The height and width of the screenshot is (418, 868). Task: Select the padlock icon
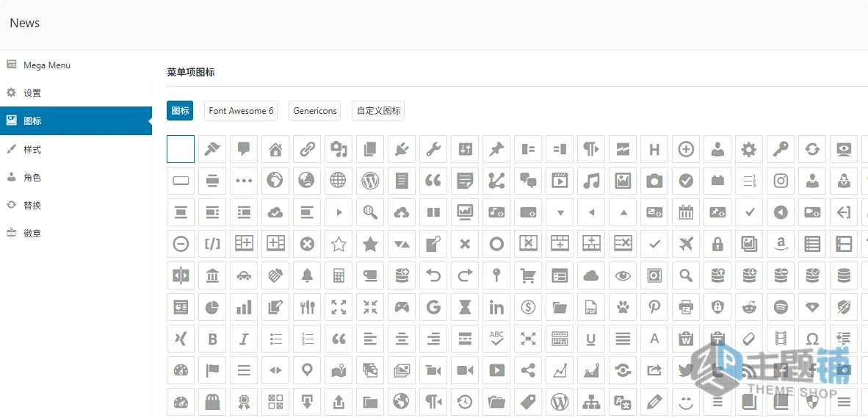tap(717, 244)
